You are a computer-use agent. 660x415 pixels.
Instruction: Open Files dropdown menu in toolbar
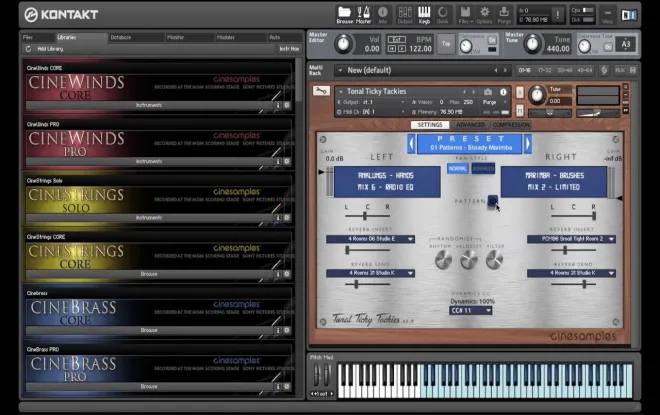tap(465, 15)
